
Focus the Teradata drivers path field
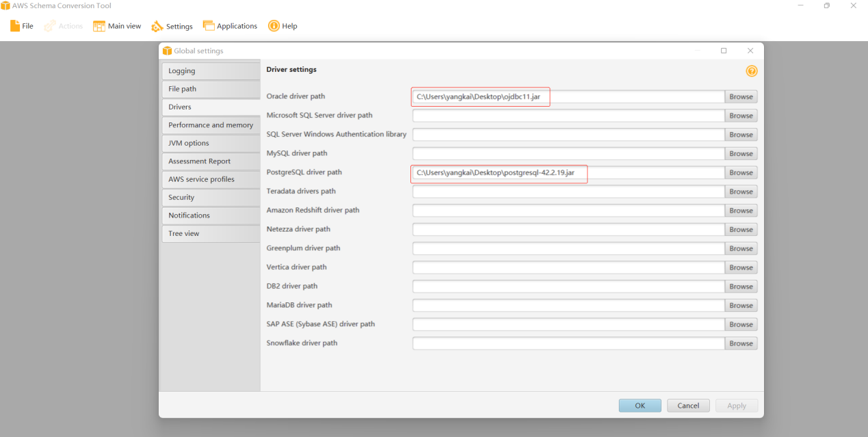point(568,191)
